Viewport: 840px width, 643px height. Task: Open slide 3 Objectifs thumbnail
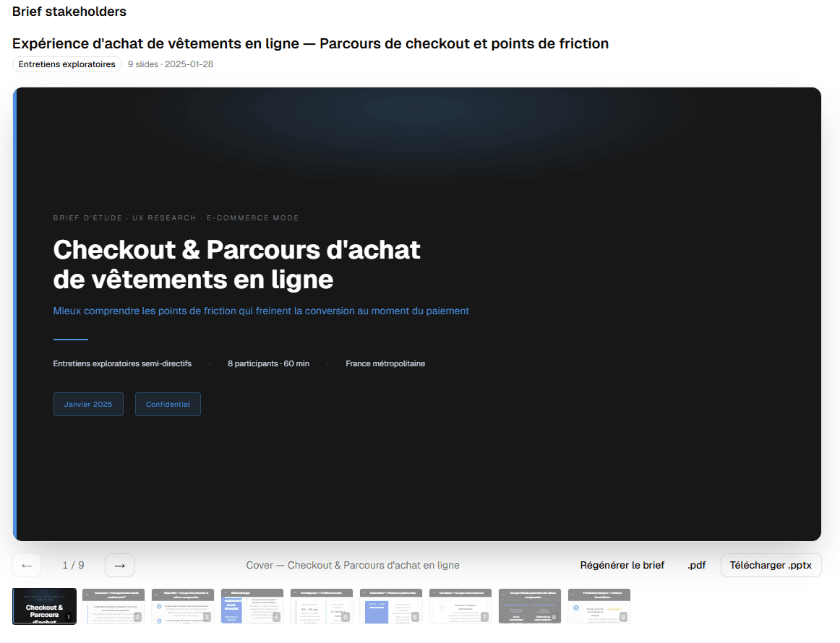183,606
